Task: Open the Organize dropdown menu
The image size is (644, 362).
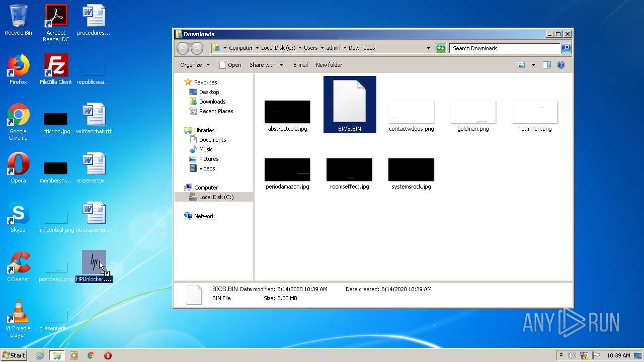Action: tap(195, 65)
